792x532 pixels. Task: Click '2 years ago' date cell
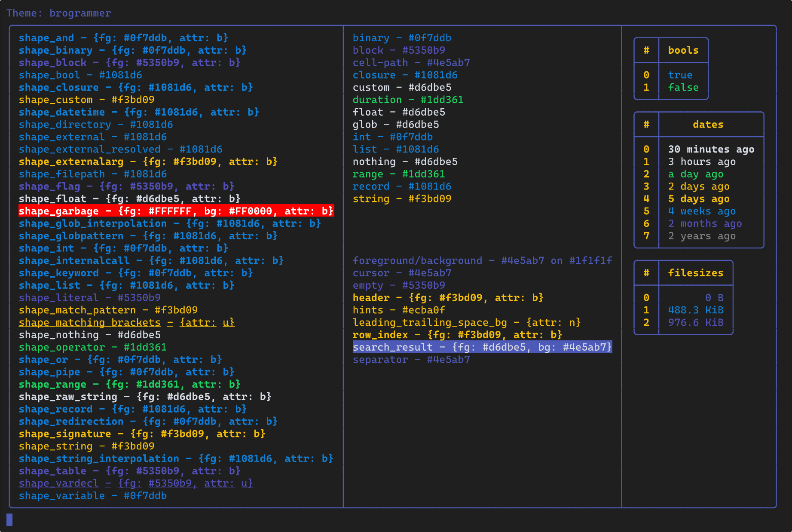[702, 236]
